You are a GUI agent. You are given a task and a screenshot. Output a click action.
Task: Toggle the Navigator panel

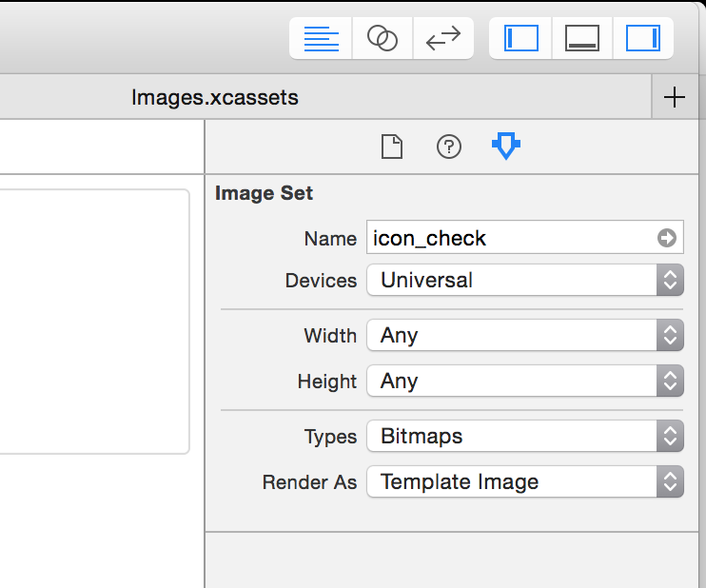click(521, 38)
